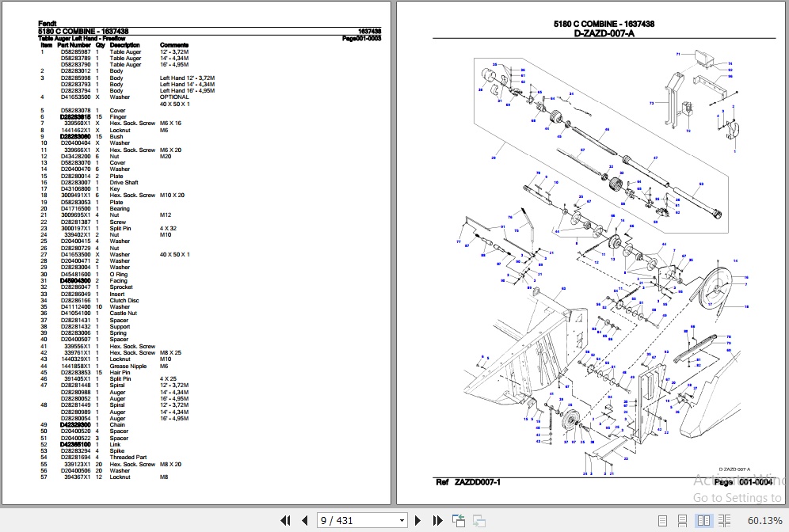Go to the next page
This screenshot has height=532, width=789.
click(x=417, y=520)
